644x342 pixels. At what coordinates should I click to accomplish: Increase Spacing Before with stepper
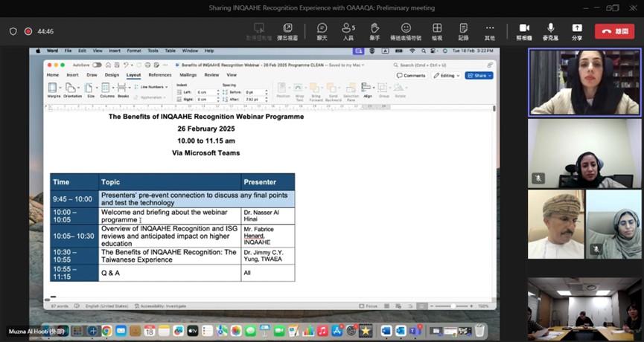[267, 91]
